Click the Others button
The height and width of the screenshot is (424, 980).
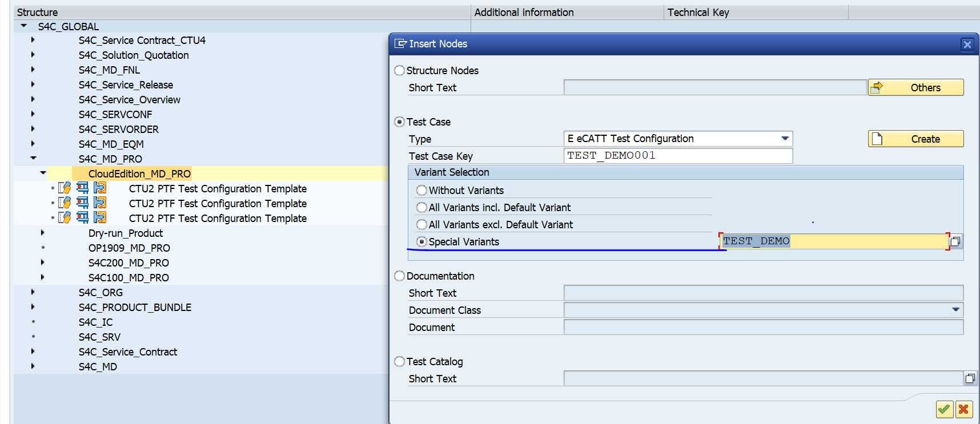coord(915,87)
